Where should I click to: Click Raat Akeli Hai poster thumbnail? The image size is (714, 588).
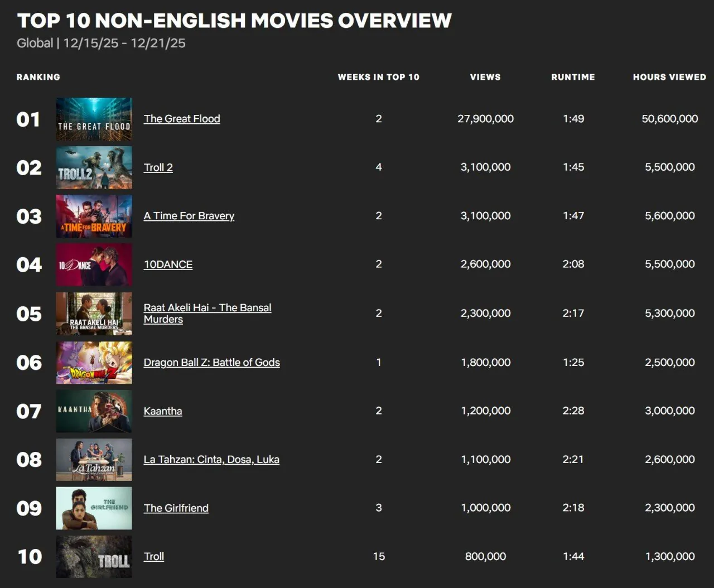coord(94,314)
